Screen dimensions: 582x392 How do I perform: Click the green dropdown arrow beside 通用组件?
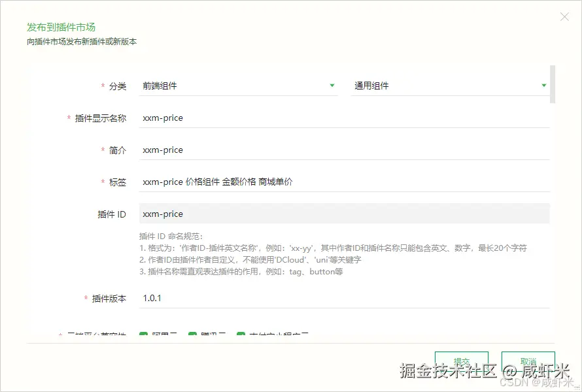[543, 85]
